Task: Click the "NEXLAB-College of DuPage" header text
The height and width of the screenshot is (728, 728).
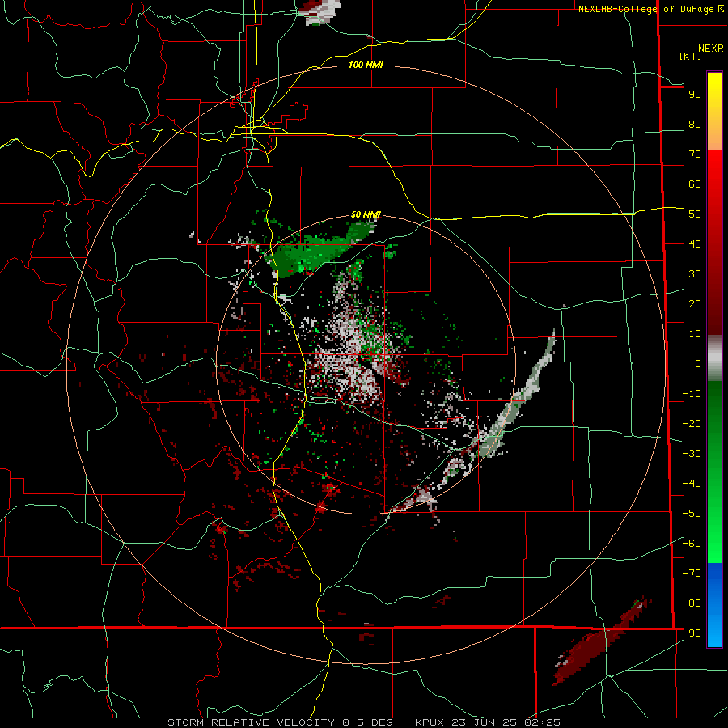Action: coord(647,9)
